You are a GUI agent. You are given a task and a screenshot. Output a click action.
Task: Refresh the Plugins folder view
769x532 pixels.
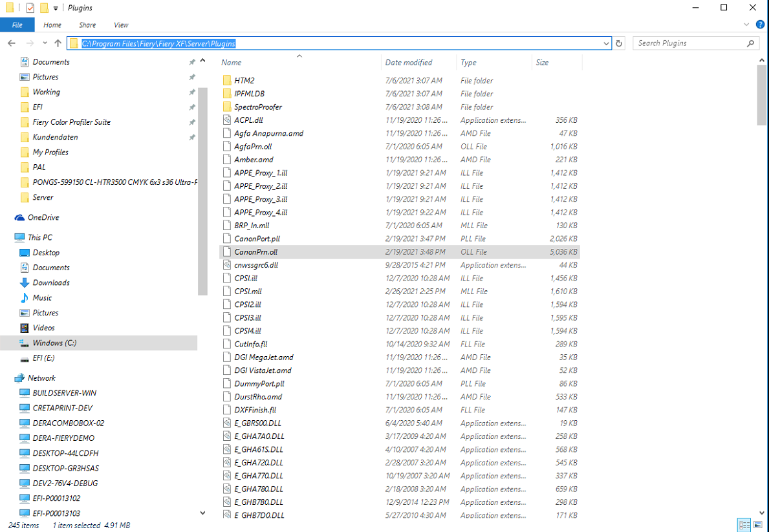pos(619,43)
